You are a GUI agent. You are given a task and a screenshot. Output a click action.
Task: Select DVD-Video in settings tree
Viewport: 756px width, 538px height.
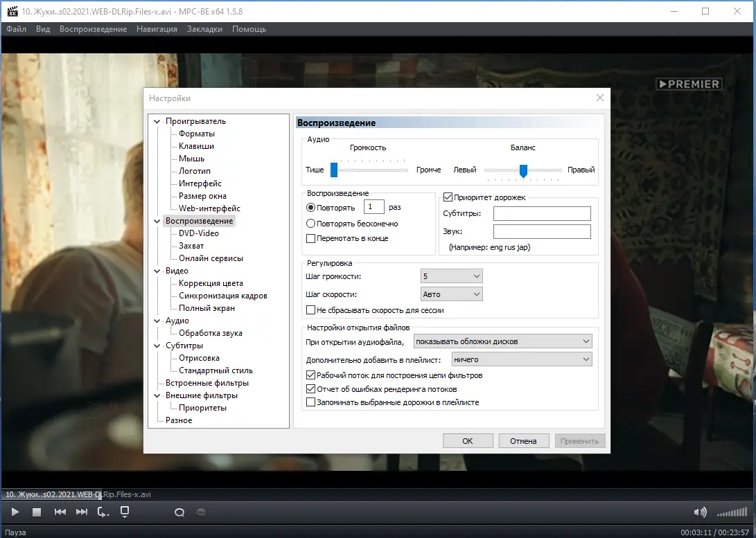(x=199, y=233)
